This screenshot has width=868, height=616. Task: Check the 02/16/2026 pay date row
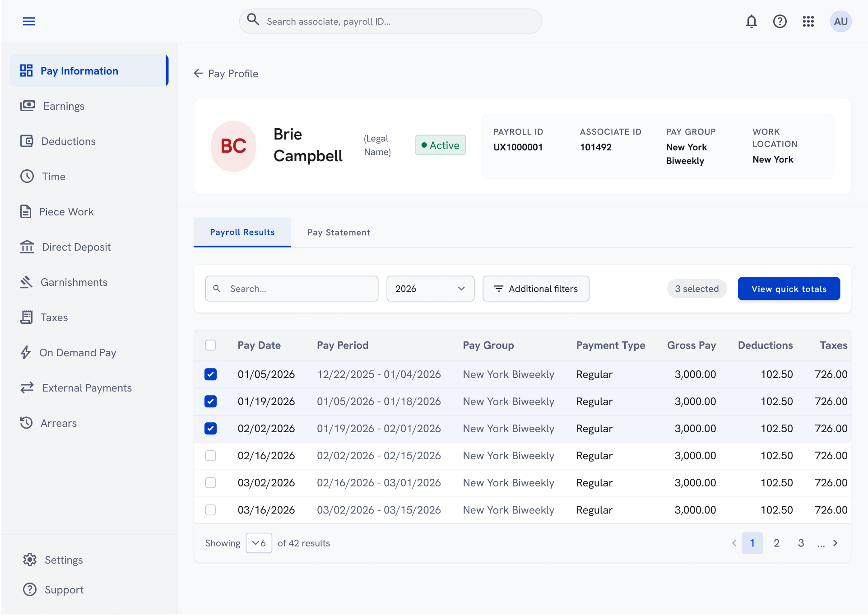coord(210,455)
